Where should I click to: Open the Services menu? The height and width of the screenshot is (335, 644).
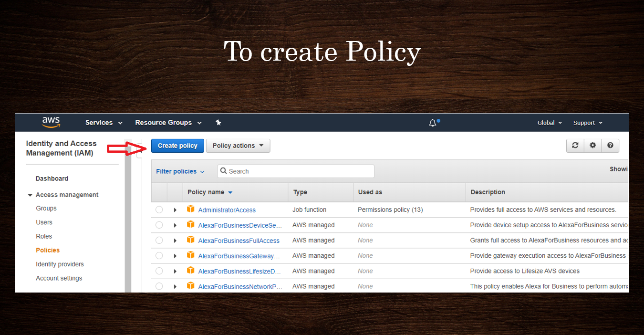pos(104,123)
